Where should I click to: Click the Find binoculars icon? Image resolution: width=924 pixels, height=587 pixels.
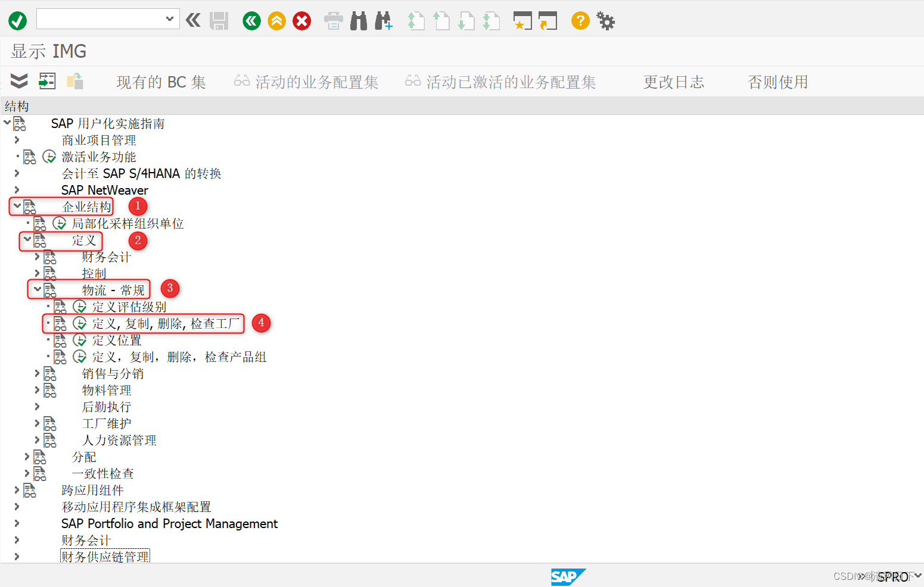[358, 20]
